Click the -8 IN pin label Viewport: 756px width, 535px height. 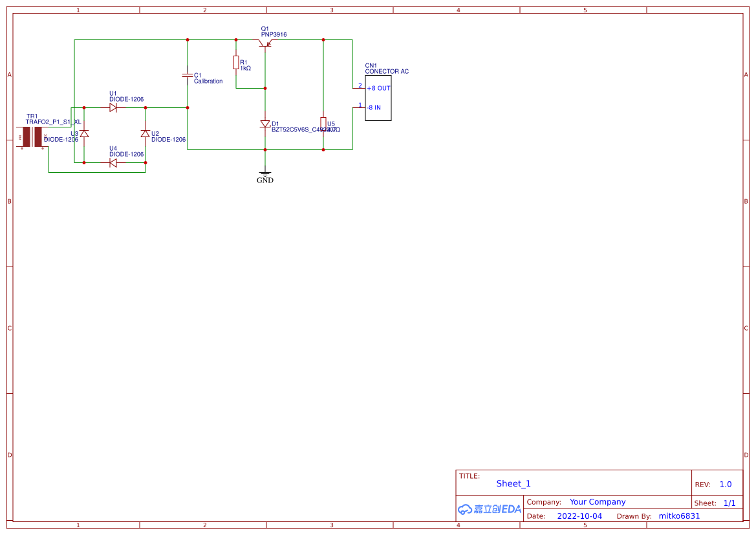374,107
